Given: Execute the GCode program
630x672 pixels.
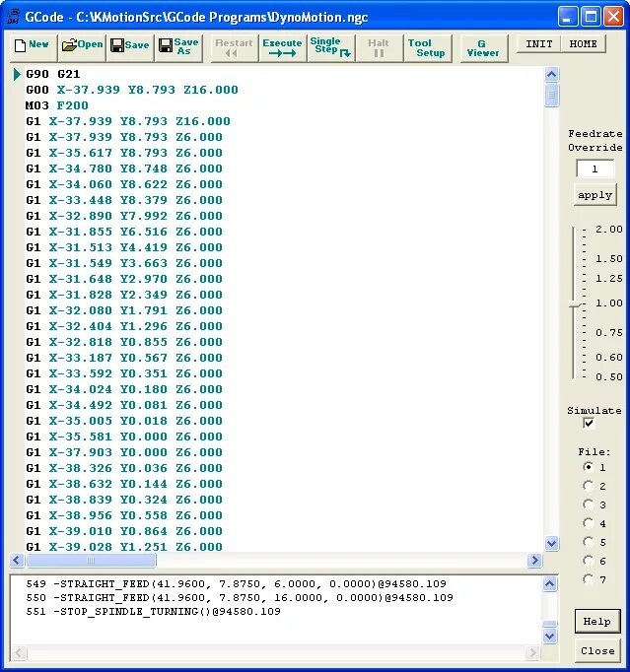Looking at the screenshot, I should [282, 48].
